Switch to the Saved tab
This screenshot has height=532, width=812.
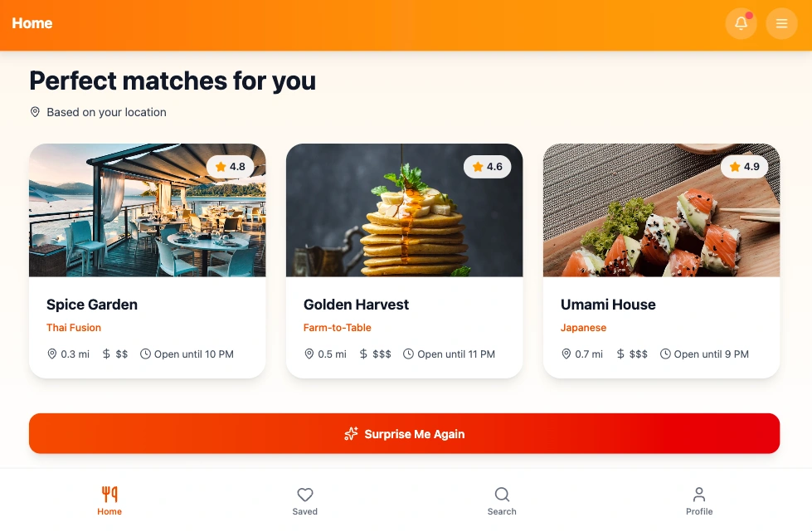[x=304, y=501]
